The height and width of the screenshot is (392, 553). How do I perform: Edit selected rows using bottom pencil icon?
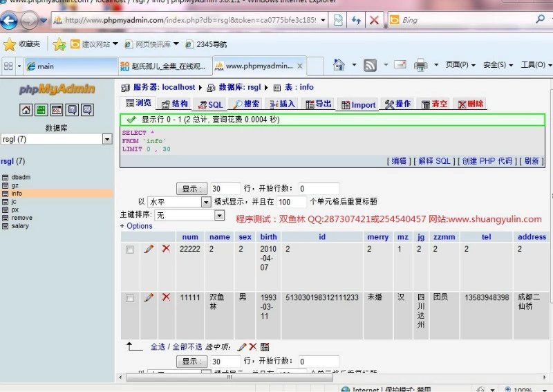pyautogui.click(x=242, y=347)
